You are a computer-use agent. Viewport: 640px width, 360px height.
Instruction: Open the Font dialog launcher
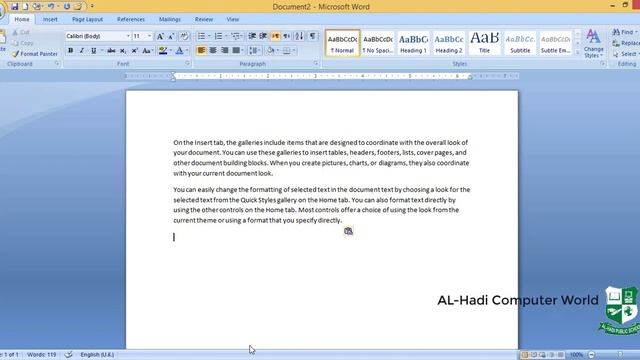pyautogui.click(x=187, y=64)
